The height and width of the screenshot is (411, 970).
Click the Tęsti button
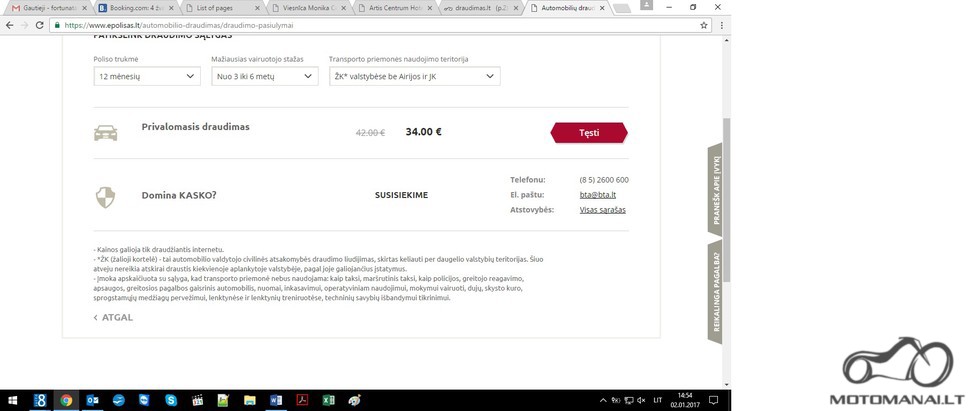click(589, 132)
